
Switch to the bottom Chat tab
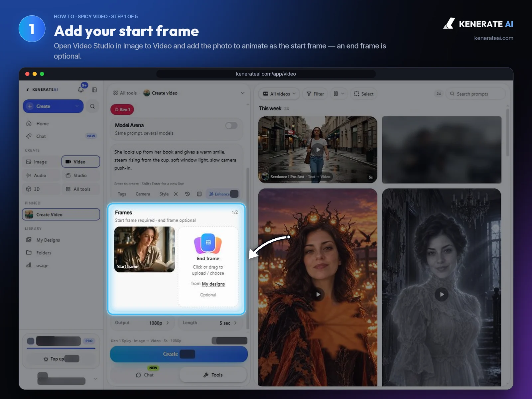[145, 375]
